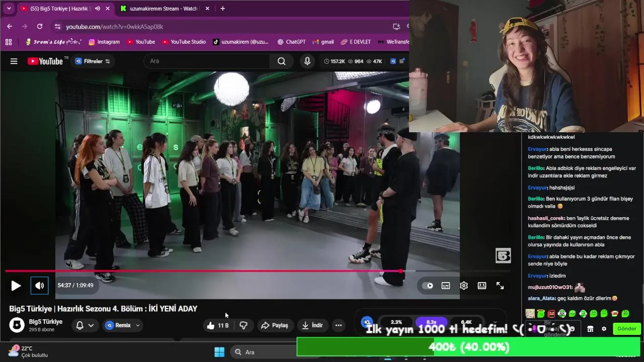Screen dimensions: 644x362
Task: Open Big5 Türkiye channel avatar
Action: point(17,325)
